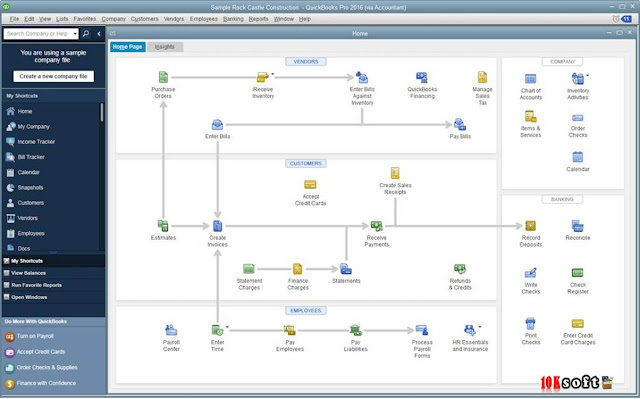
Task: Open Check Register icon
Action: click(x=578, y=273)
